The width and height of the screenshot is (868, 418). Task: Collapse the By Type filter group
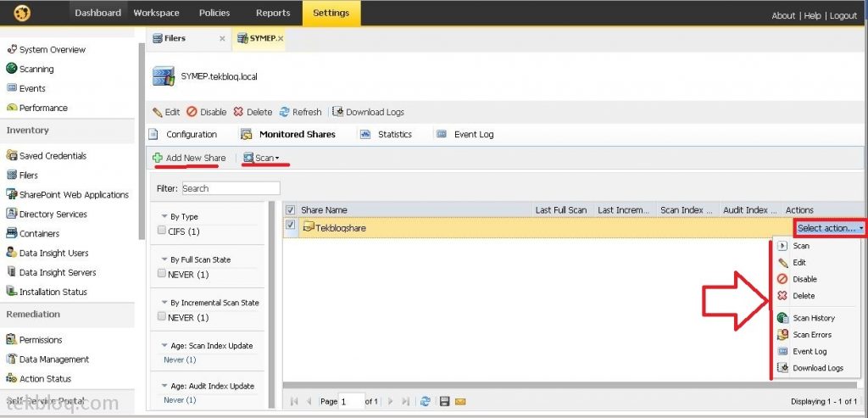click(x=164, y=216)
